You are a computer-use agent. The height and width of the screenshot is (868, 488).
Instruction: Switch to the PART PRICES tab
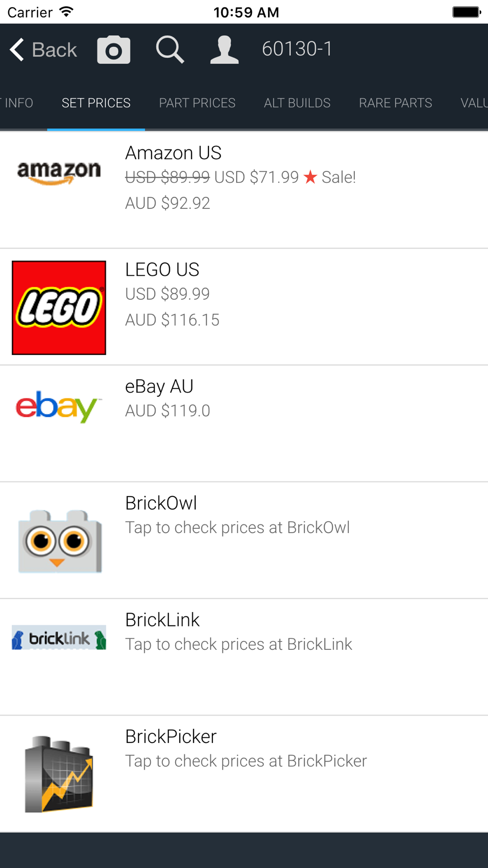197,103
